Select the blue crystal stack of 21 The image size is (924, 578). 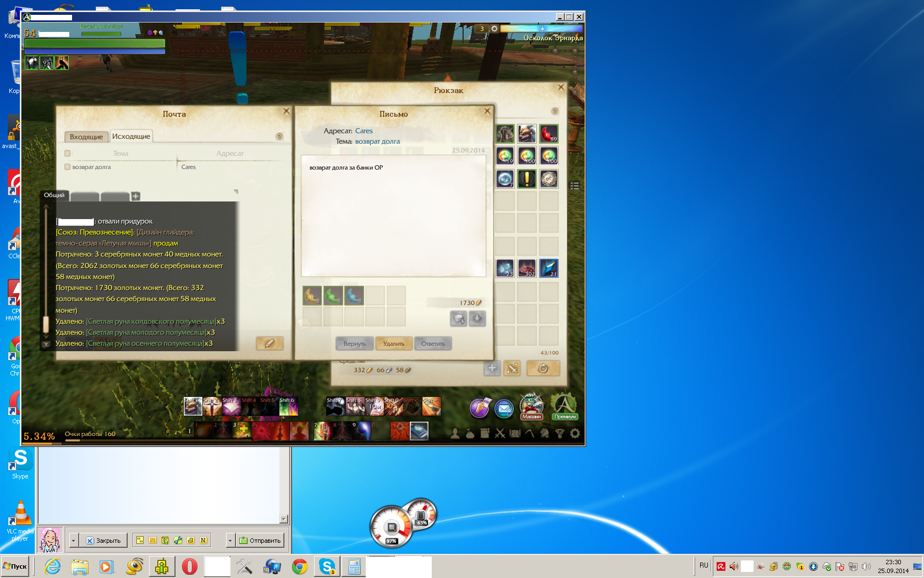[x=549, y=268]
